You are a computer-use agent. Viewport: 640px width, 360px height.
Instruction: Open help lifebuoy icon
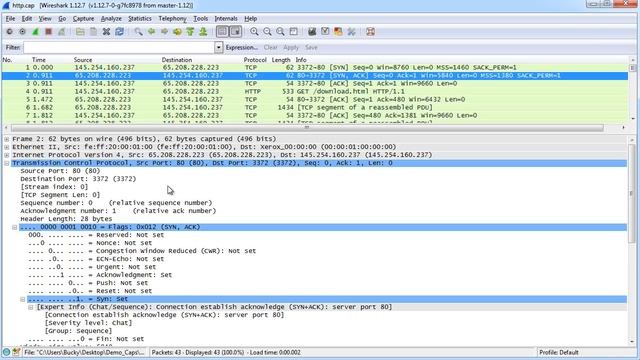[x=371, y=32]
